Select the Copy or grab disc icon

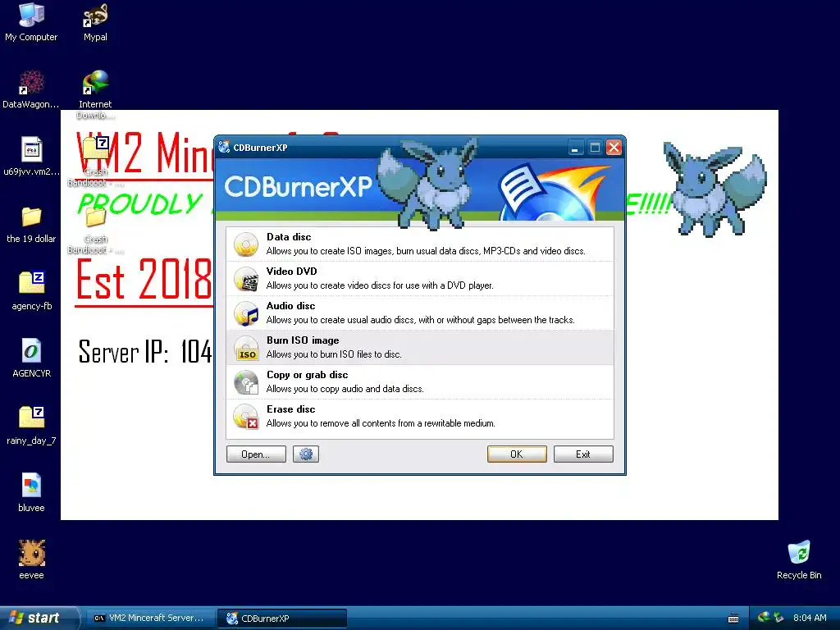point(246,382)
